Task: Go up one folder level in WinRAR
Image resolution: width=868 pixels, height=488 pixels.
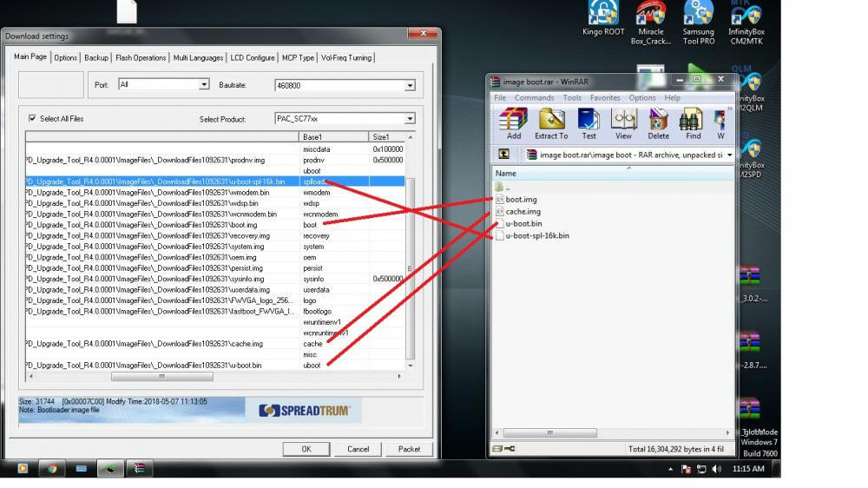Action: [503, 155]
